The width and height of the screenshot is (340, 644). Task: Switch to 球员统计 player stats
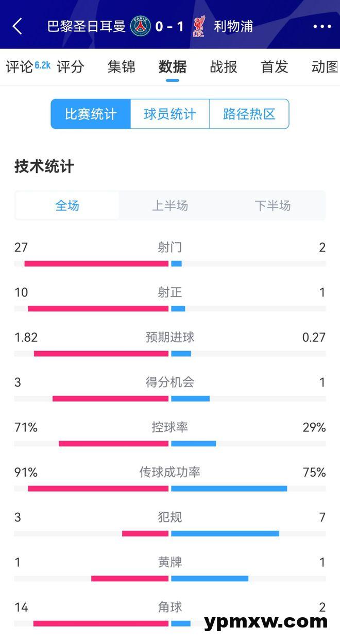tap(170, 114)
